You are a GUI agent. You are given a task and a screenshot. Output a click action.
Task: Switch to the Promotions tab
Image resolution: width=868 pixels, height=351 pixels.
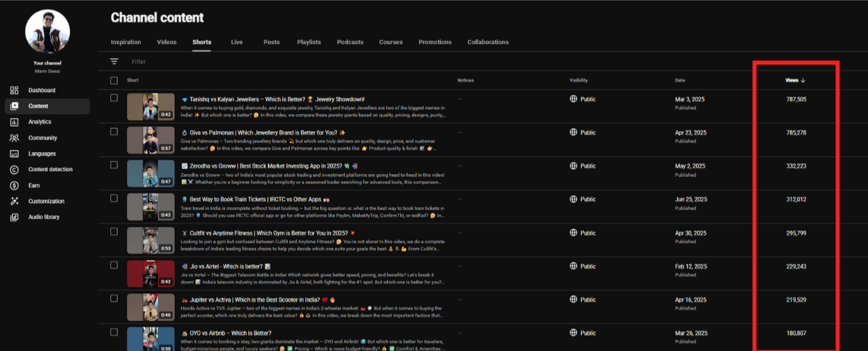click(435, 42)
